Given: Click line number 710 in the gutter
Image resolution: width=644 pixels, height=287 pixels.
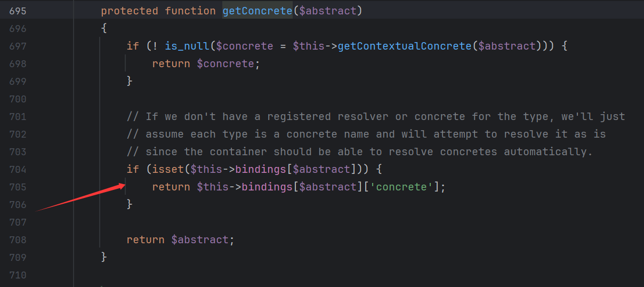Looking at the screenshot, I should [18, 275].
